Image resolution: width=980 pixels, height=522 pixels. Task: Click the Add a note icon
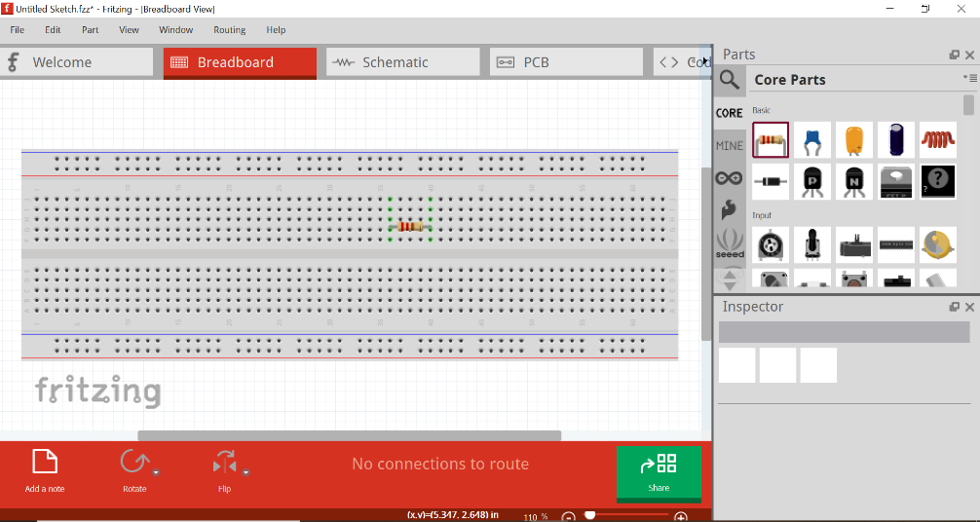[x=45, y=462]
